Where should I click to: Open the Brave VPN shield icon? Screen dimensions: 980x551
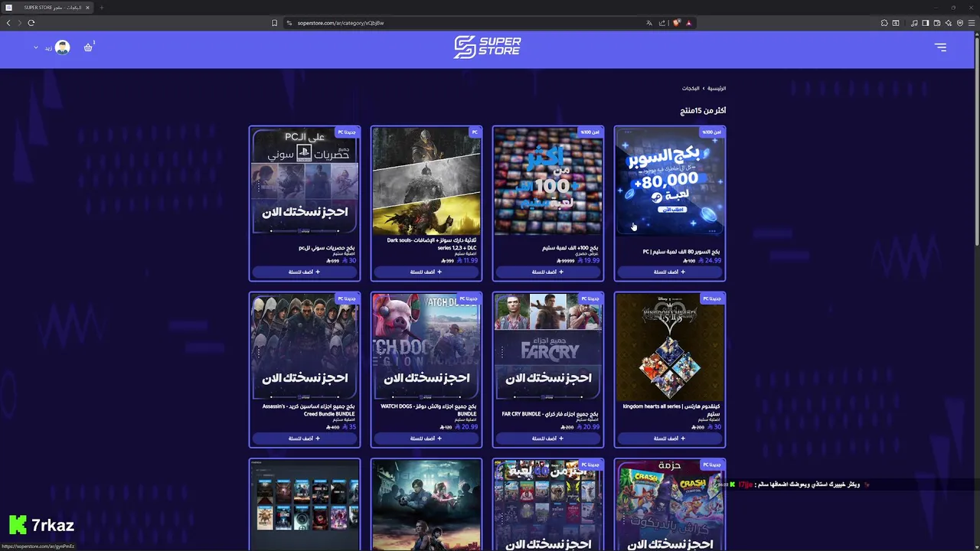click(959, 23)
